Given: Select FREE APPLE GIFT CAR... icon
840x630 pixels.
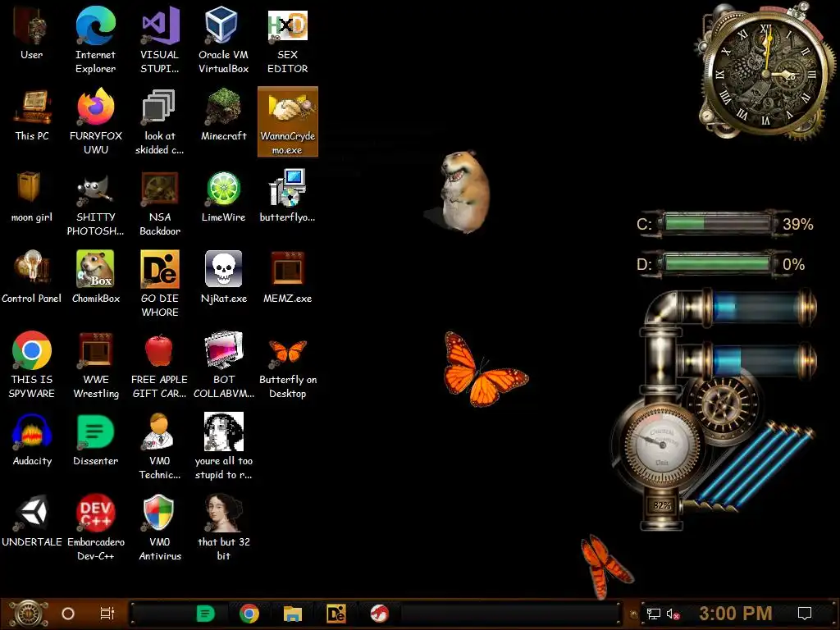Looking at the screenshot, I should 160,365.
